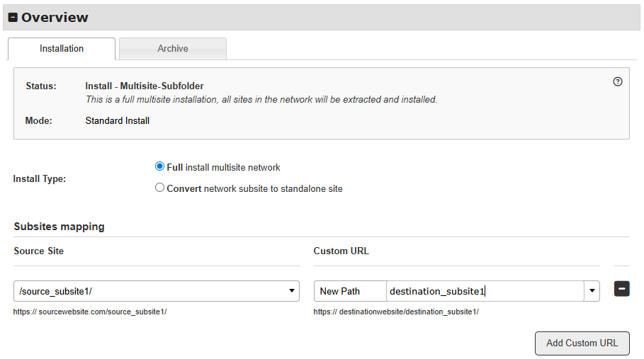Click the Source Site column header

coord(38,251)
